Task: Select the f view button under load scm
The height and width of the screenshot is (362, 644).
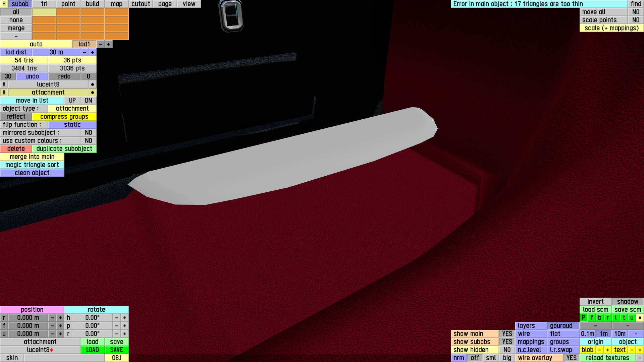Action: click(x=591, y=318)
